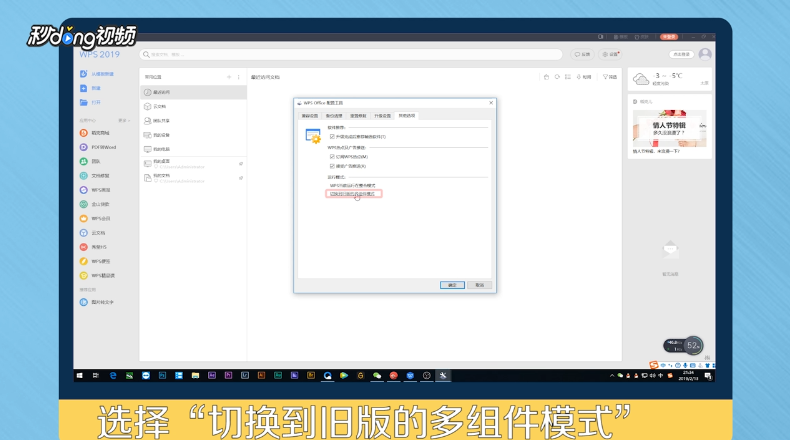790x440 pixels.
Task: Show hidden icons in the system tray
Action: click(612, 375)
